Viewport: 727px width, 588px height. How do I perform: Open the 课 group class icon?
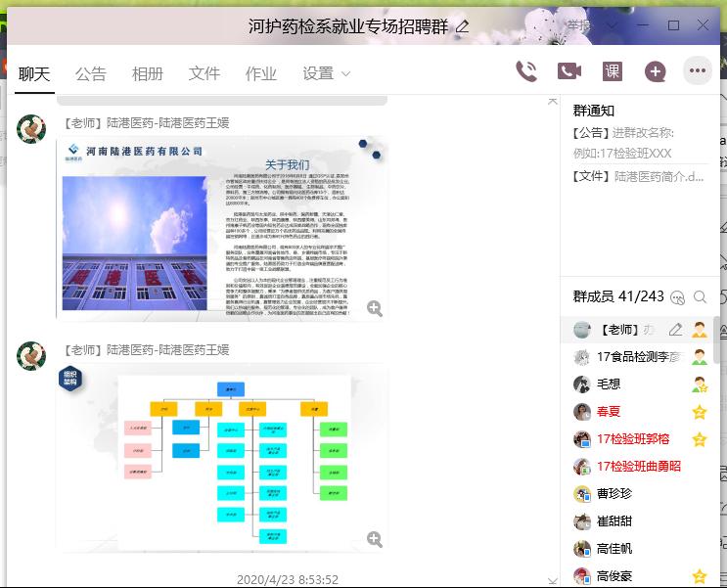click(x=612, y=71)
